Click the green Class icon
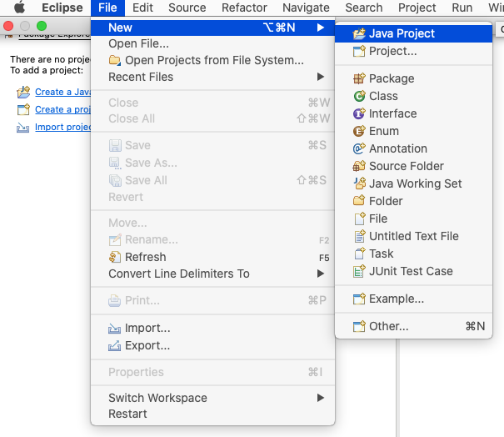Screen dimensions: 504x437 tap(359, 96)
